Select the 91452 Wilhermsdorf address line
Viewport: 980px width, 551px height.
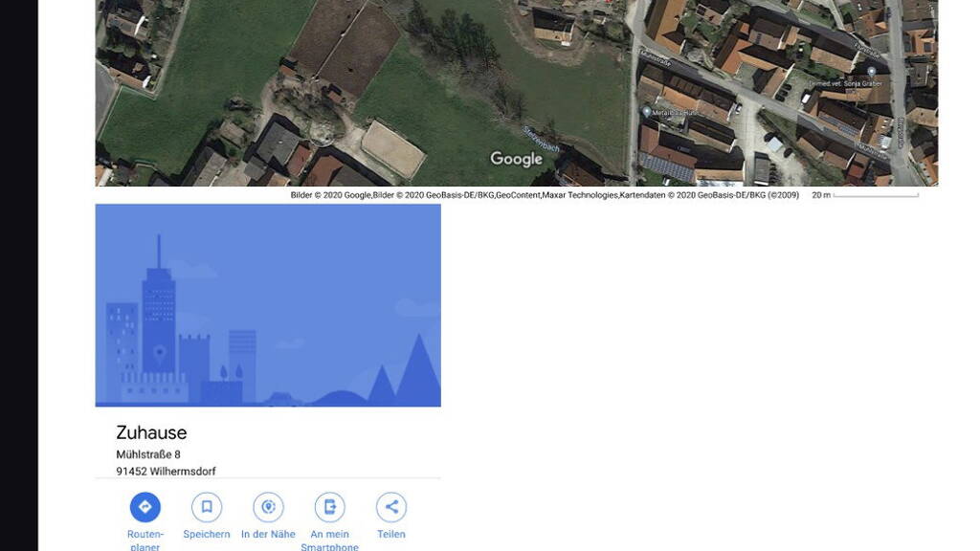click(x=166, y=472)
